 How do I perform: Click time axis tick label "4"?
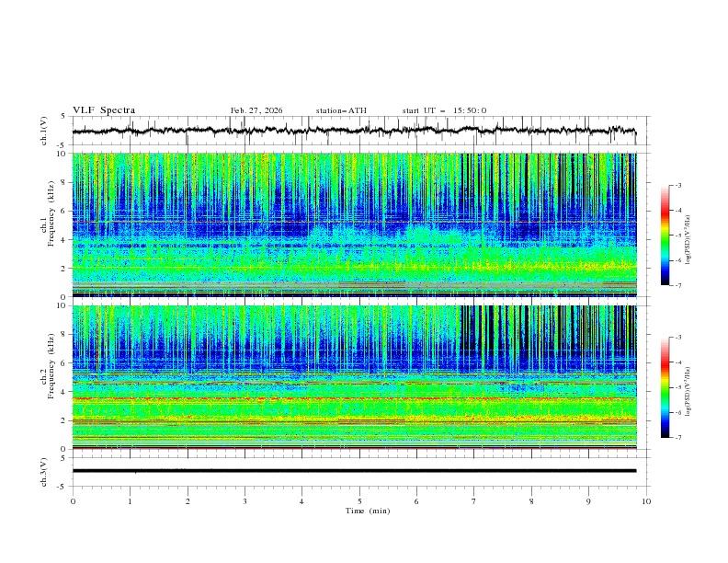point(301,501)
